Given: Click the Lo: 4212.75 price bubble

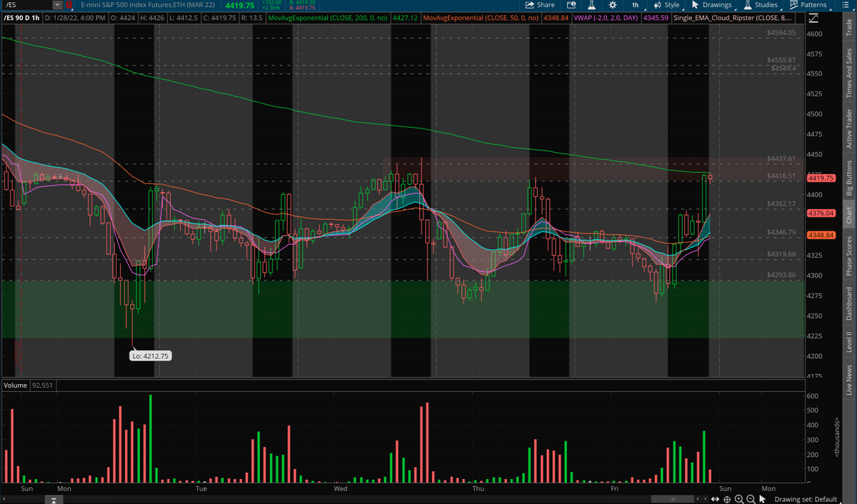Looking at the screenshot, I should (x=151, y=355).
